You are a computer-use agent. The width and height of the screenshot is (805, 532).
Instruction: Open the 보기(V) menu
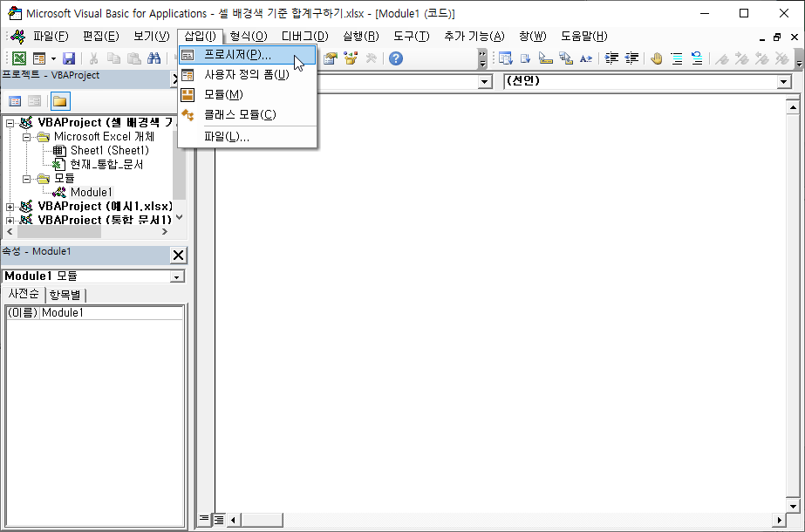[152, 37]
